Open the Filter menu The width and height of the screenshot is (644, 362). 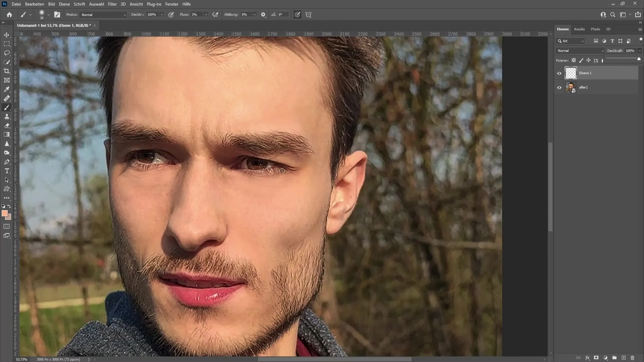click(112, 4)
